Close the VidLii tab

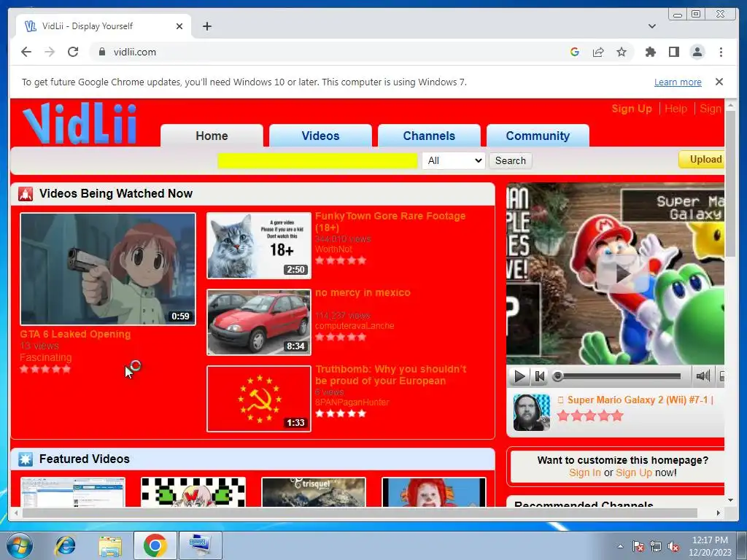(179, 26)
